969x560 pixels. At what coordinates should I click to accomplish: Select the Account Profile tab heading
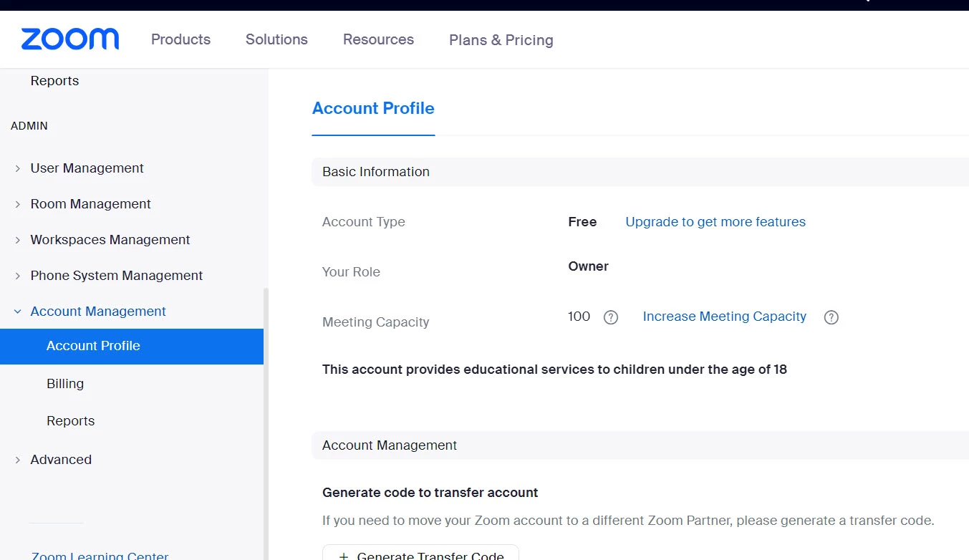(x=373, y=108)
